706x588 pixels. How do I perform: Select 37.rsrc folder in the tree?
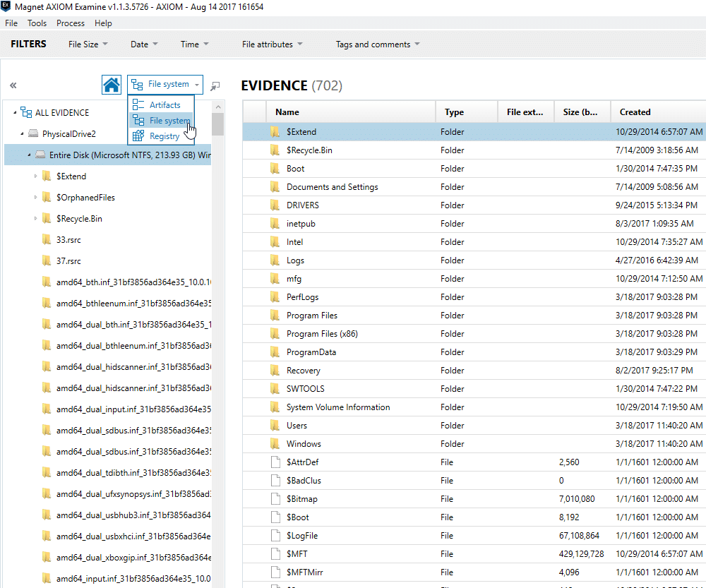(x=68, y=261)
